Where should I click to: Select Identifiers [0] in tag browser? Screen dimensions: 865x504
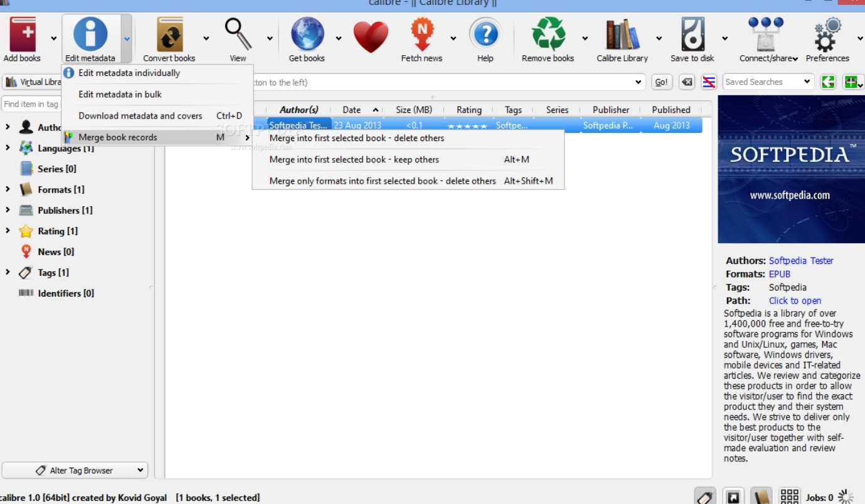click(56, 293)
